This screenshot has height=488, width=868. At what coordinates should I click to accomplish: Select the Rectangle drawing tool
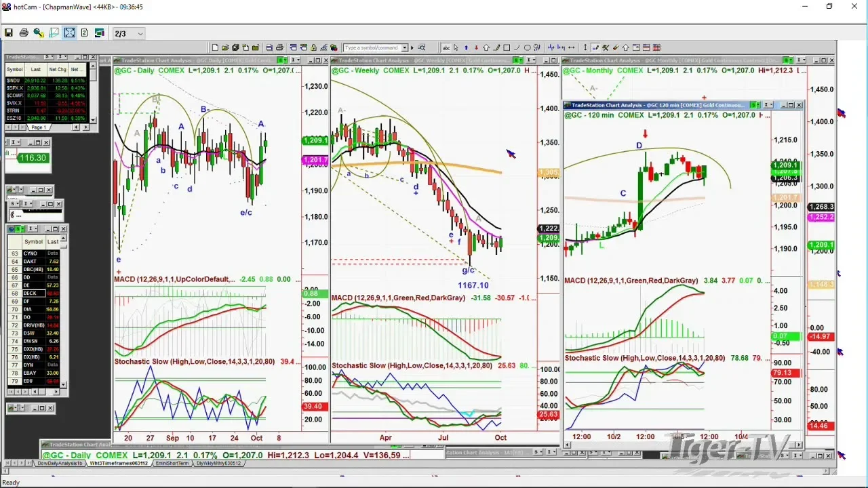(507, 47)
